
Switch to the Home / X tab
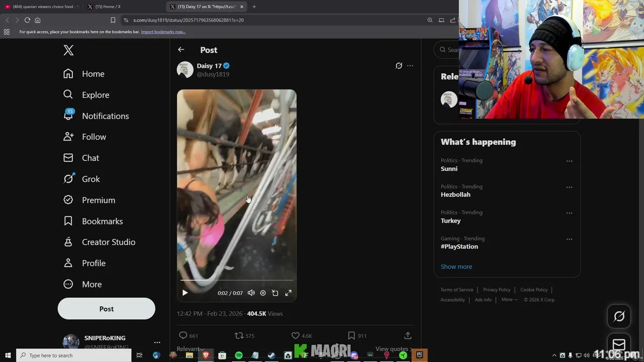pyautogui.click(x=125, y=7)
